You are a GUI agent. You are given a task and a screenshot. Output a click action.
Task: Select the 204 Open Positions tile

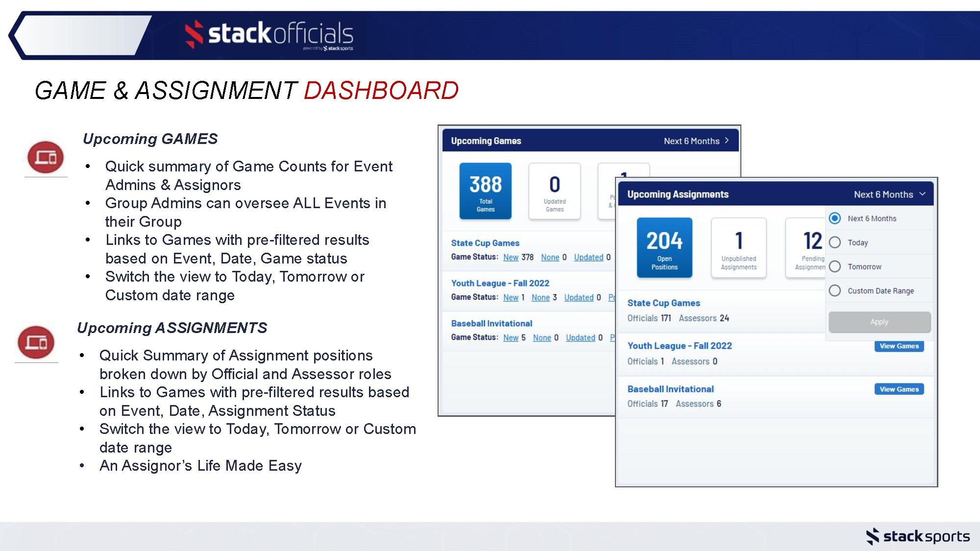(664, 248)
